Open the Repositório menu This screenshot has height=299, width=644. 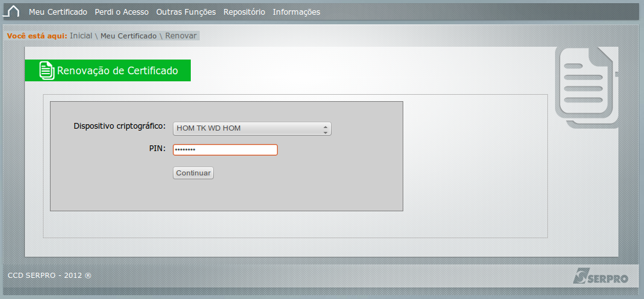[245, 12]
